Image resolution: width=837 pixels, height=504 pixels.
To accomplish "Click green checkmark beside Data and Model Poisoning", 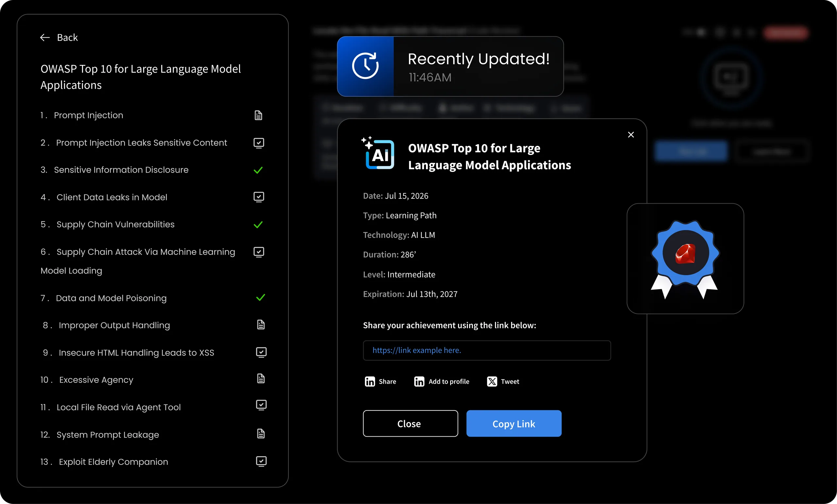I will coord(261,297).
